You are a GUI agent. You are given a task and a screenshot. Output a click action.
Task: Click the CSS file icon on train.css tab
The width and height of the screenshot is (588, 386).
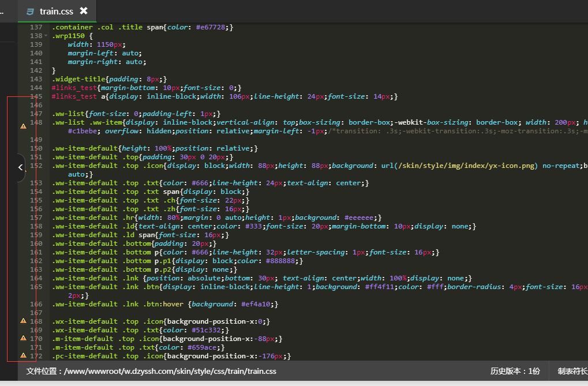pyautogui.click(x=29, y=11)
